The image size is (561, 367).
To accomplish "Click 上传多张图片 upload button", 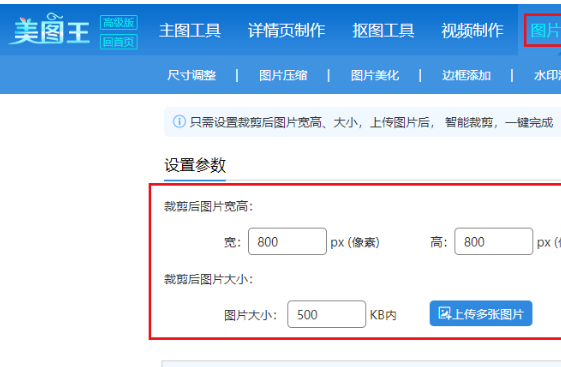I will (x=481, y=313).
